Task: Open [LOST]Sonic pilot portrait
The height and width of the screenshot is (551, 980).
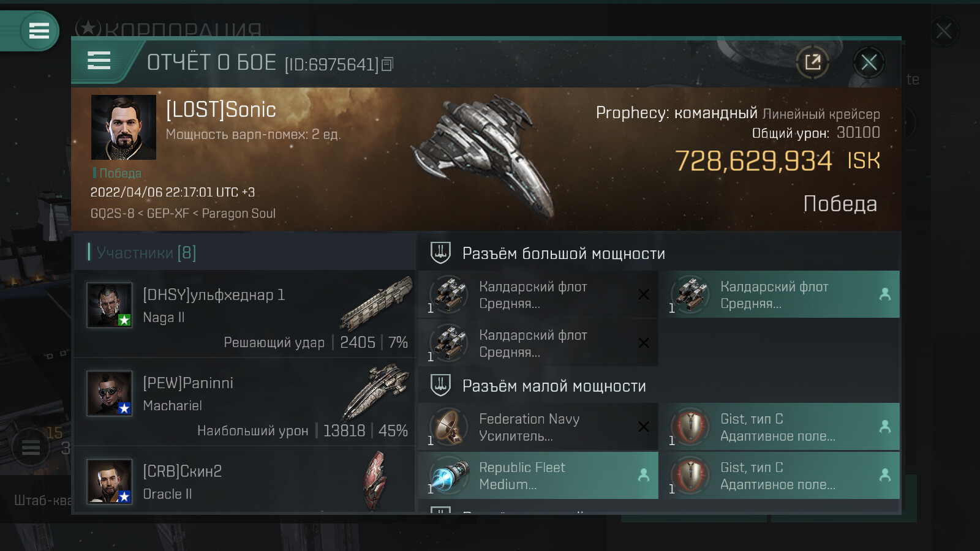Action: click(x=124, y=127)
